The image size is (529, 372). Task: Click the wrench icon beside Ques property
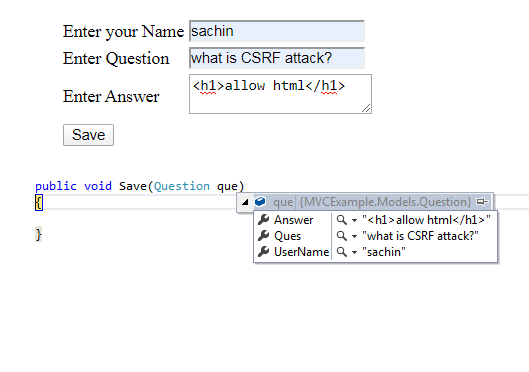tap(263, 235)
